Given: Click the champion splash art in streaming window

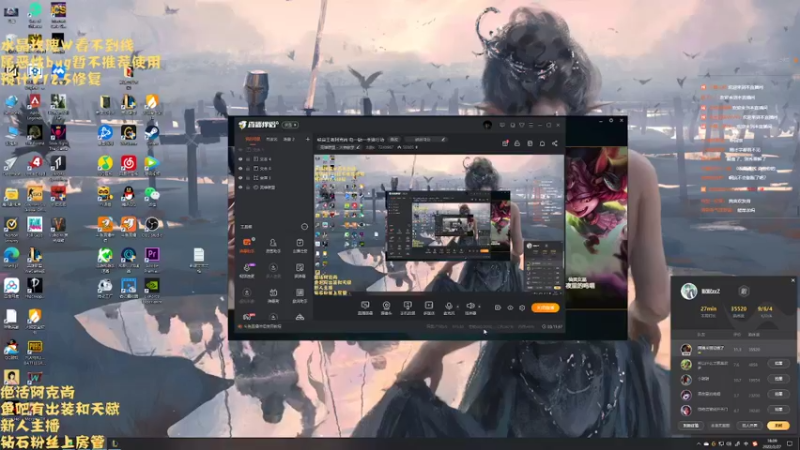Looking at the screenshot, I should [595, 227].
